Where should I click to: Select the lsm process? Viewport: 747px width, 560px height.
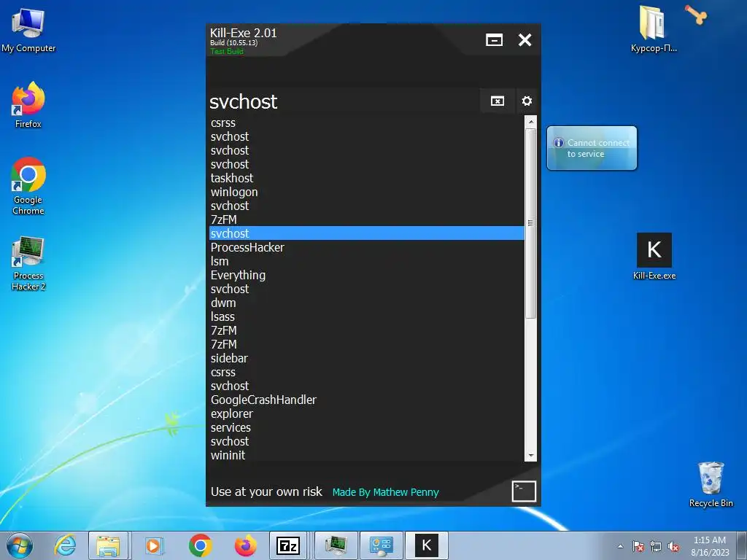pyautogui.click(x=366, y=261)
